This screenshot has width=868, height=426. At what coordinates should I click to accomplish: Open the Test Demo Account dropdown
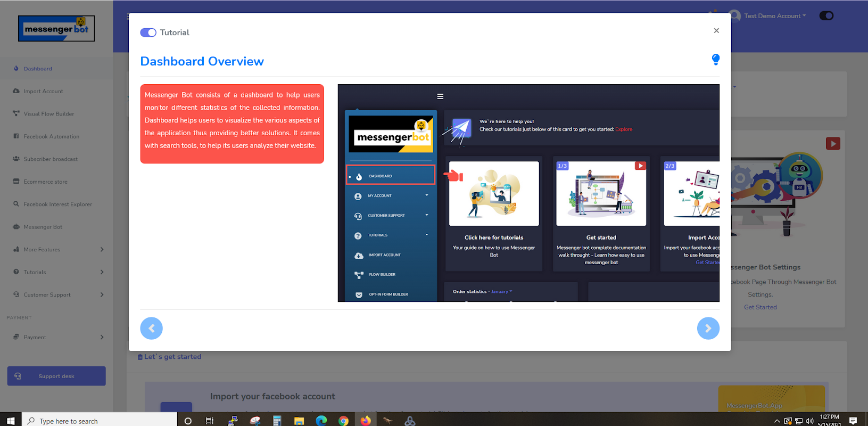pyautogui.click(x=775, y=16)
